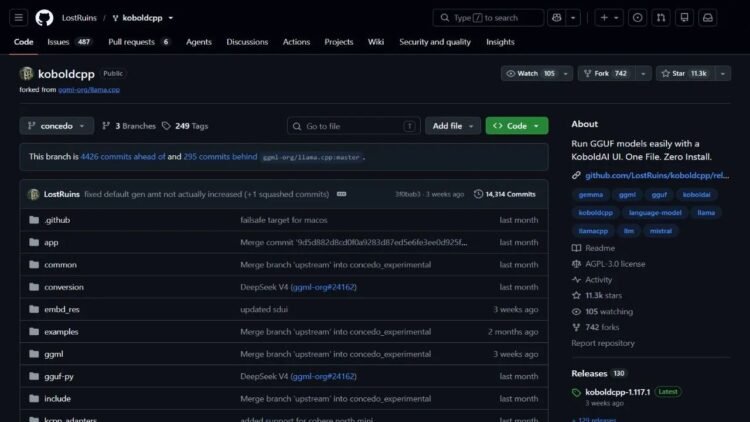Open the github.com/LostRuins/koboldcpp releases URL
750x422 pixels.
[657, 176]
